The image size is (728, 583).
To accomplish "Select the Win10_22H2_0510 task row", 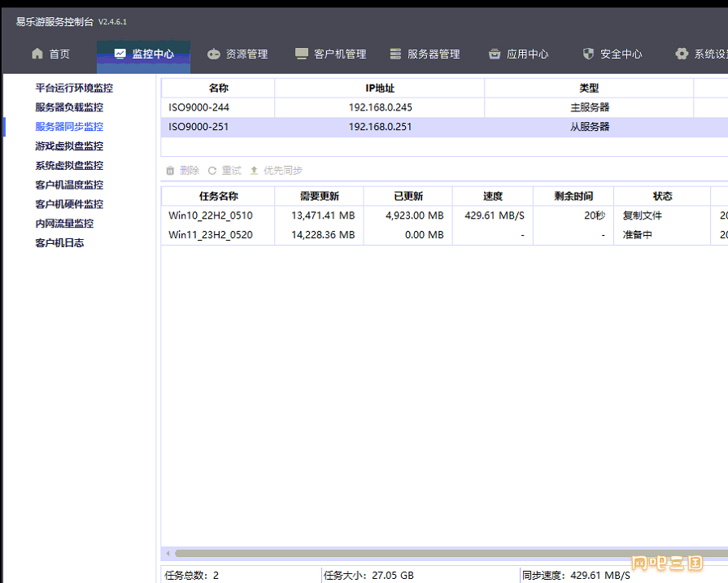I will tap(444, 215).
